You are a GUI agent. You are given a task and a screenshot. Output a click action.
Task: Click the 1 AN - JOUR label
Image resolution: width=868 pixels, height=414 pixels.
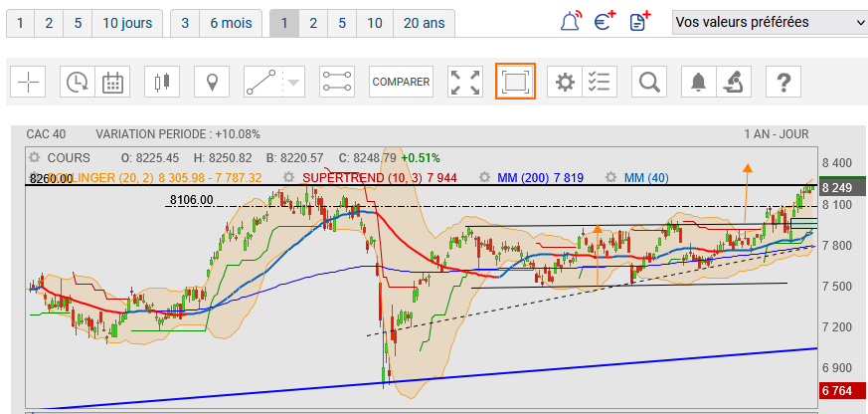[777, 134]
